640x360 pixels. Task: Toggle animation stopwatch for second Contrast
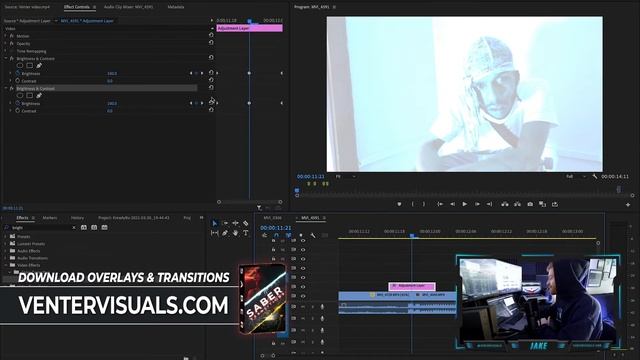pos(18,111)
